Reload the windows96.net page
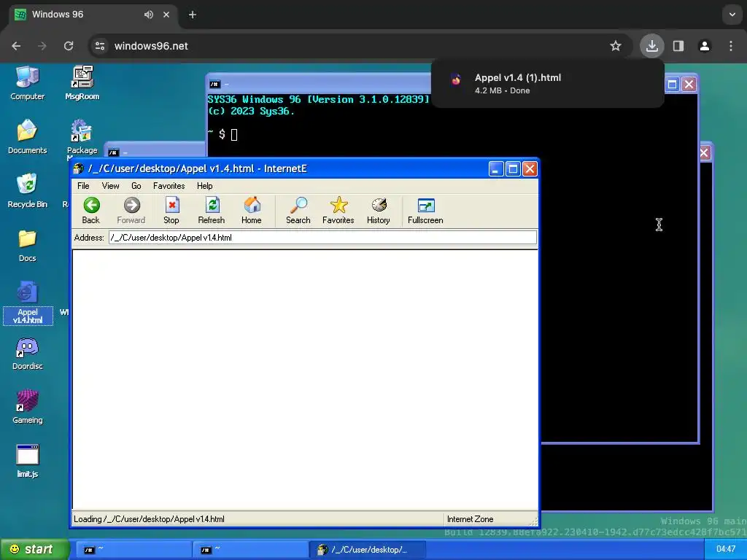This screenshot has width=747, height=560. pyautogui.click(x=69, y=46)
